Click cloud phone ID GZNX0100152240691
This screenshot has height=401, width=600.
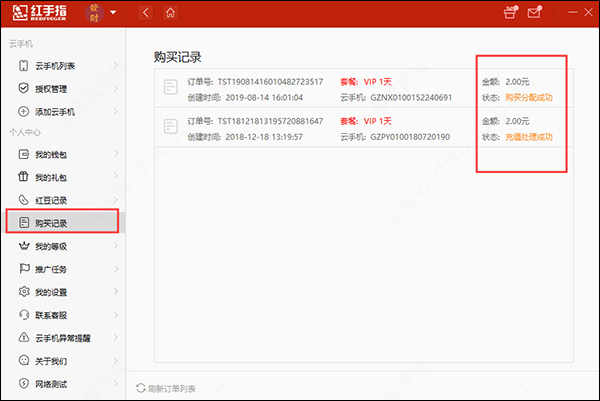point(411,98)
